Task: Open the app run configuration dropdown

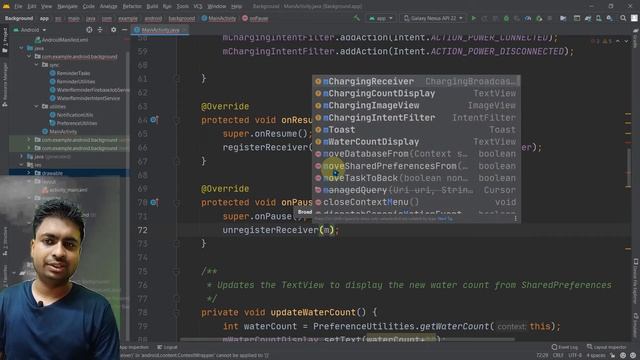Action: (380, 18)
